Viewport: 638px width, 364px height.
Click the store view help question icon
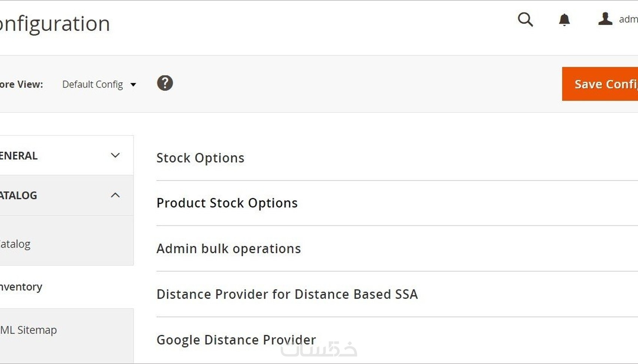click(x=165, y=83)
